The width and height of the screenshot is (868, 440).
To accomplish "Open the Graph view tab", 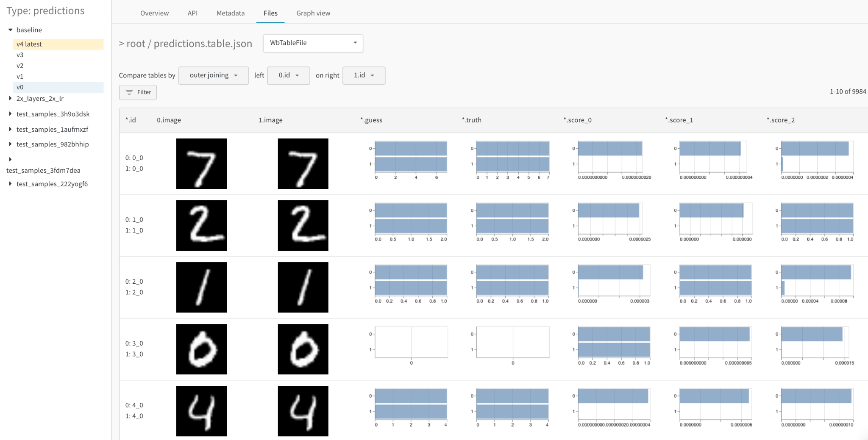I will click(x=313, y=13).
